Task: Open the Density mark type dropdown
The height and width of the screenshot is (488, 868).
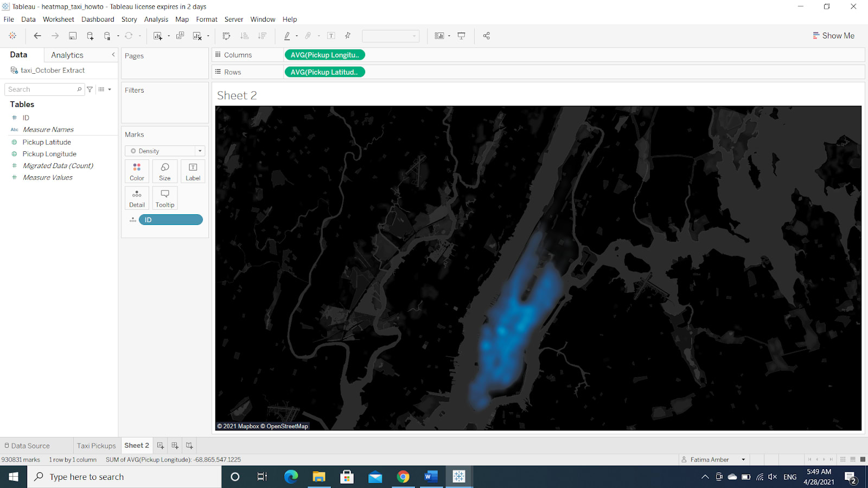Action: [165, 151]
